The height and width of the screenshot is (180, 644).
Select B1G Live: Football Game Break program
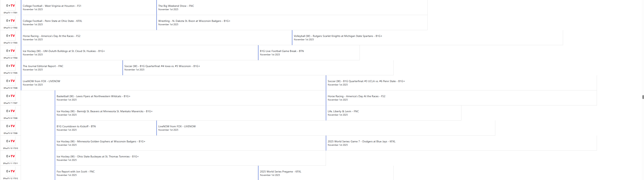pyautogui.click(x=282, y=51)
